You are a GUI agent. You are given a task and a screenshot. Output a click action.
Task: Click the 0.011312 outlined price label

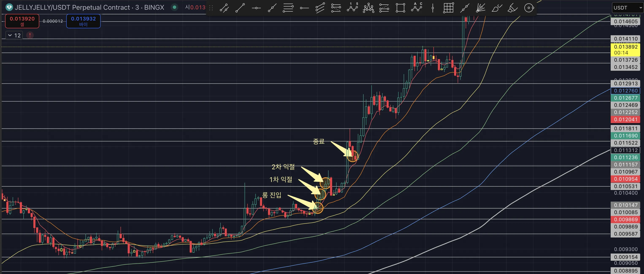[x=625, y=150]
